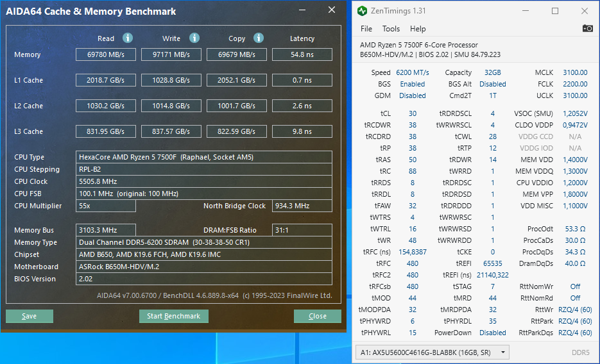Click L1 Cache Read value 2018.7 GB/s
Viewport: 600px width, 364px height.
pyautogui.click(x=106, y=80)
